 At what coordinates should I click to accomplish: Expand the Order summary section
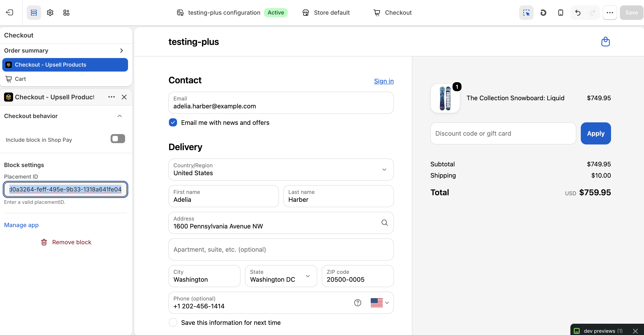click(x=64, y=51)
